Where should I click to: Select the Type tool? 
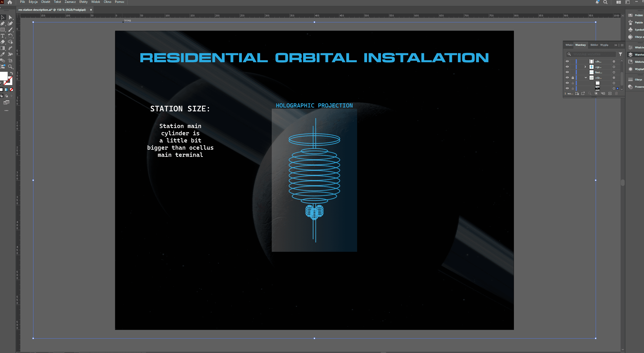click(3, 36)
